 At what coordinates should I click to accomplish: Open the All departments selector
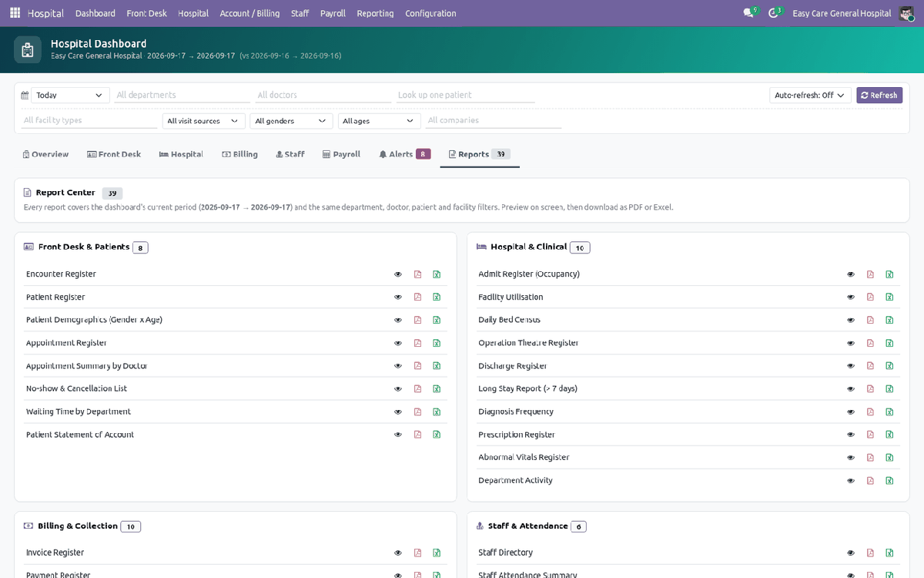[182, 96]
